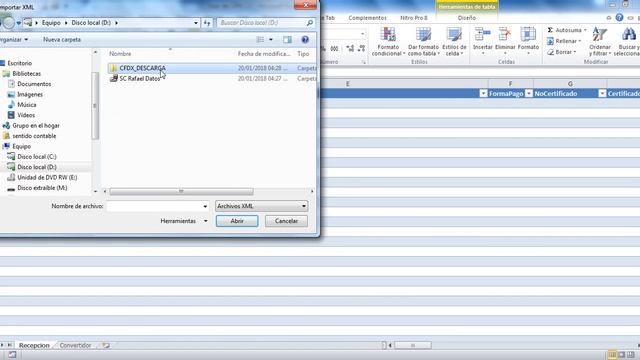Screen dimensions: 640x360
Task: Open the Nitro Pro 8 ribbon tab
Action: click(x=413, y=18)
